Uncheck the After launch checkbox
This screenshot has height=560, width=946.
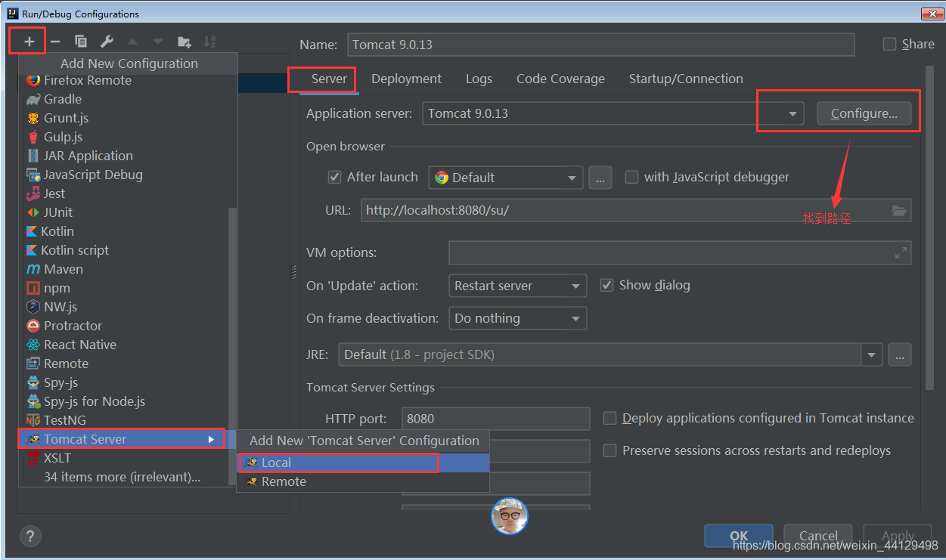click(x=335, y=178)
